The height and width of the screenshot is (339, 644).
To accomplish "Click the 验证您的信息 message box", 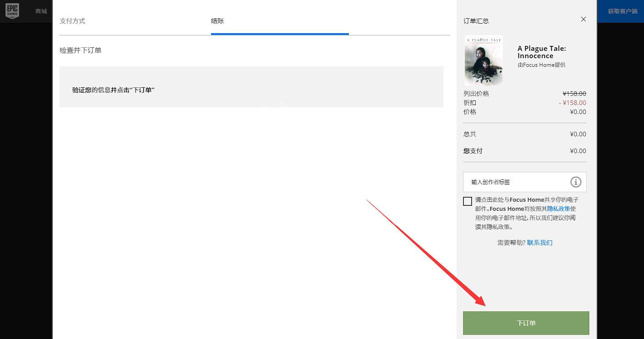I will tap(251, 87).
